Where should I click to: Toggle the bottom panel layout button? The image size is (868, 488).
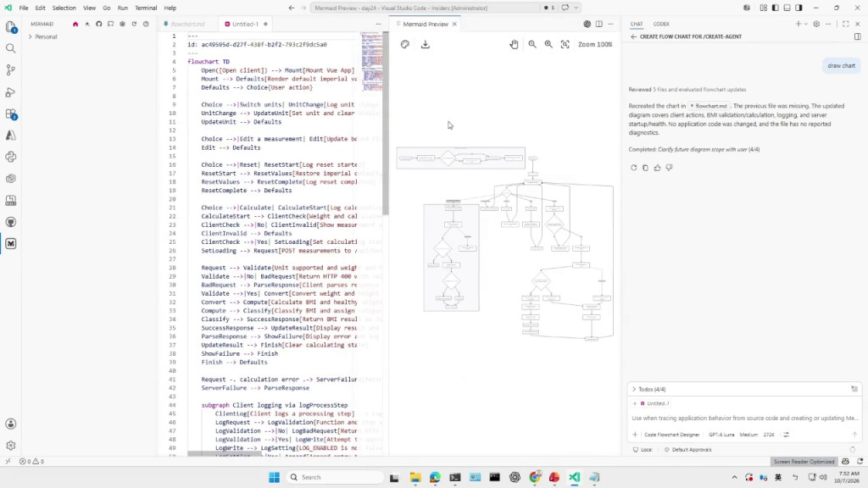point(787,8)
